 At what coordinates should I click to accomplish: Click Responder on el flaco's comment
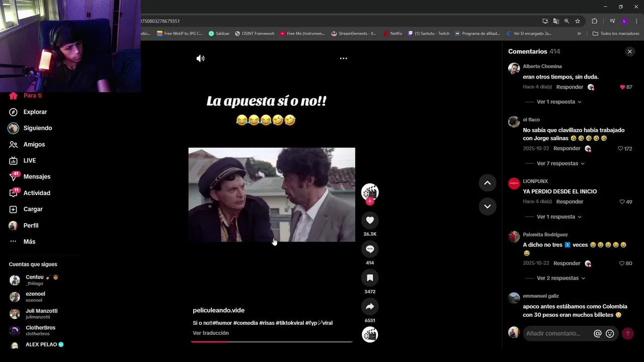click(567, 148)
